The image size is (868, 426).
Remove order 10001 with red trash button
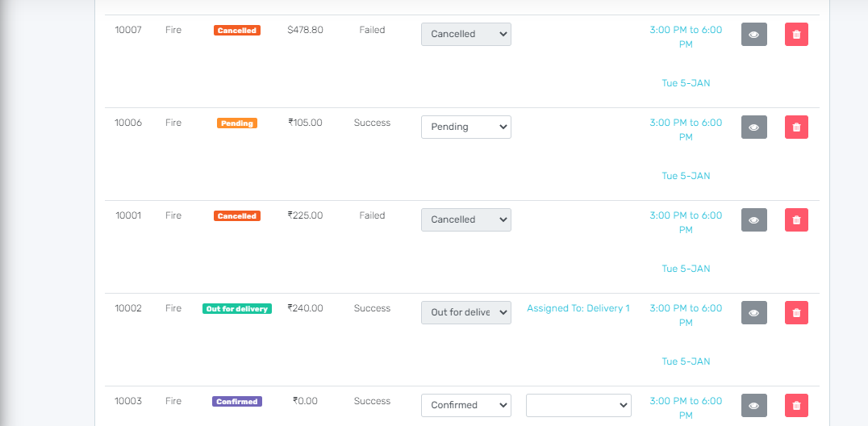pos(796,220)
